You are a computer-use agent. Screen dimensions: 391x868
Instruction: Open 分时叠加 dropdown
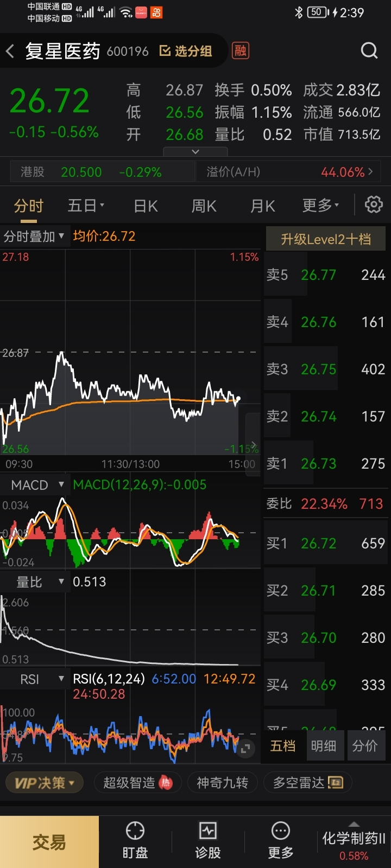coord(34,237)
